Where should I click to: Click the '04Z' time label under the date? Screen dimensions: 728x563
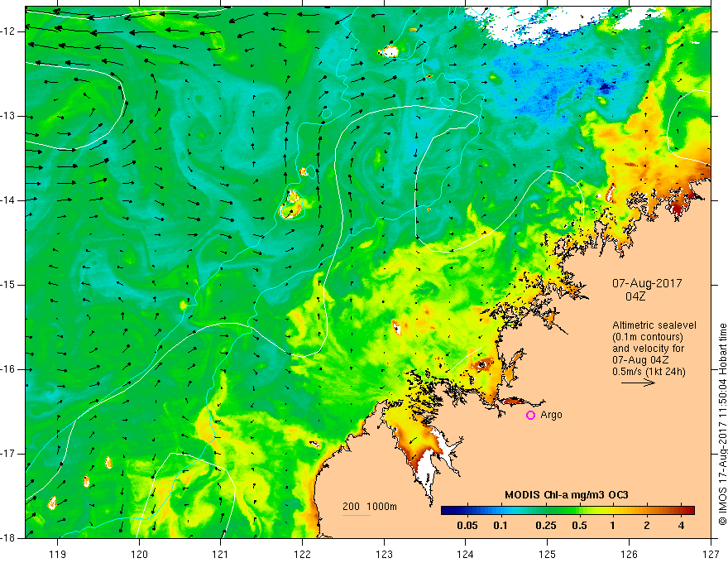635,296
